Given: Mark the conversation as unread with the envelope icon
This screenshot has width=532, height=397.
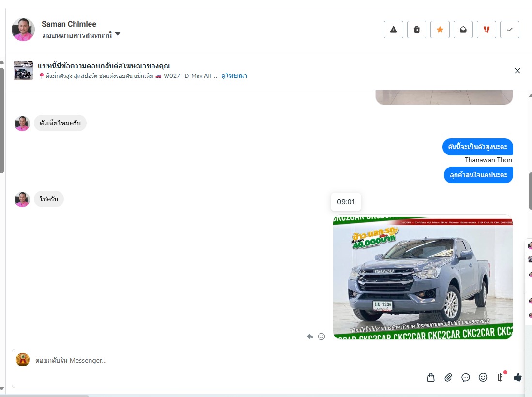Looking at the screenshot, I should point(463,30).
